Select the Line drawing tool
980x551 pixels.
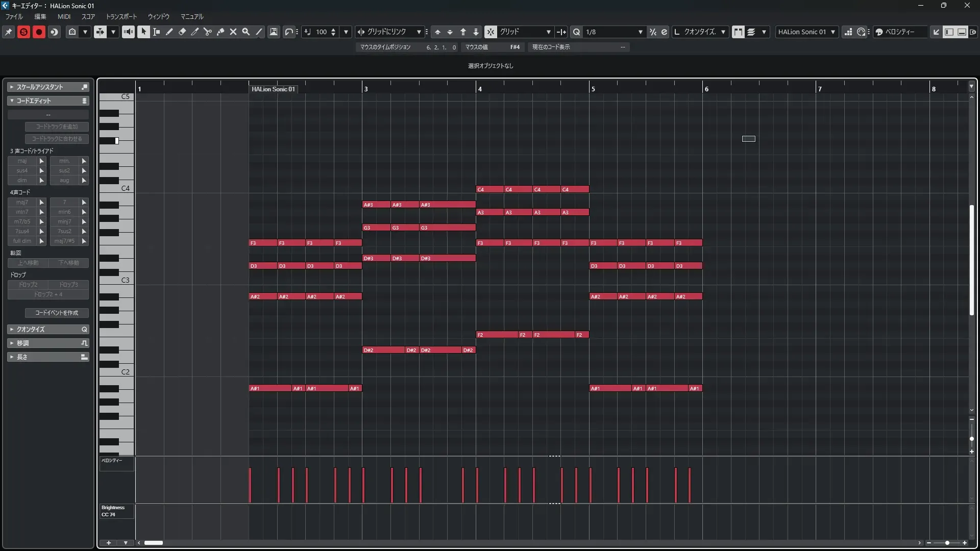click(259, 32)
